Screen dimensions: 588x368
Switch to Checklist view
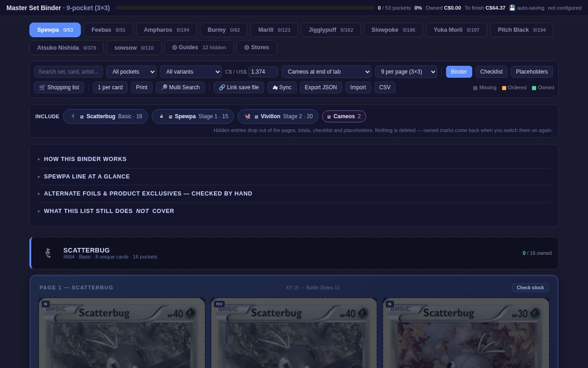coord(492,72)
